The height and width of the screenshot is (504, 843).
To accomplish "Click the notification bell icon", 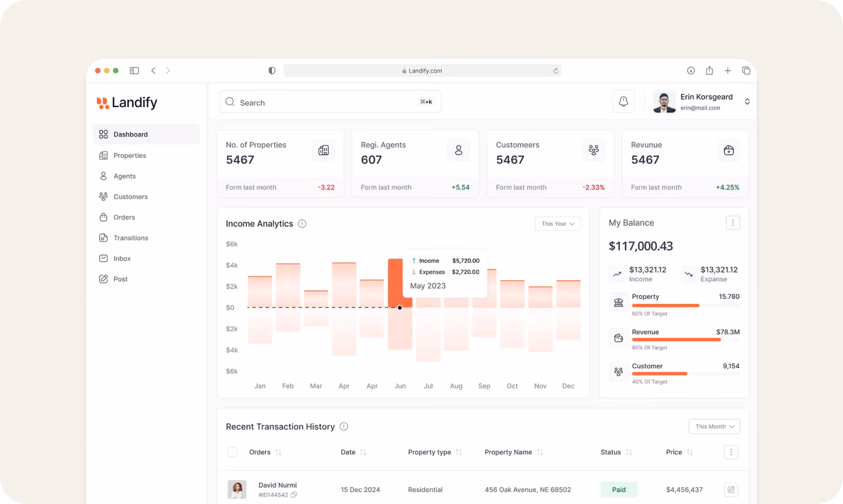I will click(623, 101).
